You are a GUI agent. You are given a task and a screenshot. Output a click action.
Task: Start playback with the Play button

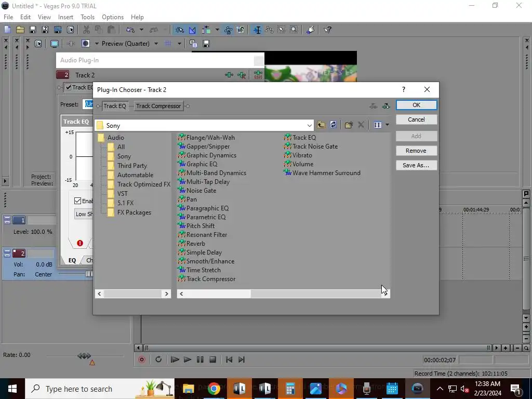click(187, 360)
